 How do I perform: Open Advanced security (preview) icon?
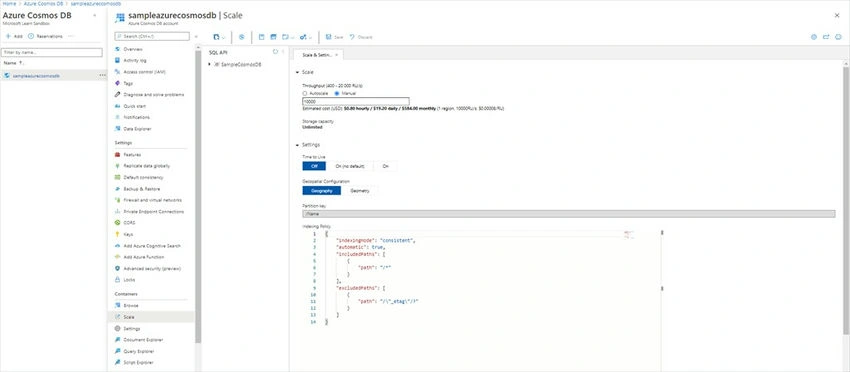[118, 268]
